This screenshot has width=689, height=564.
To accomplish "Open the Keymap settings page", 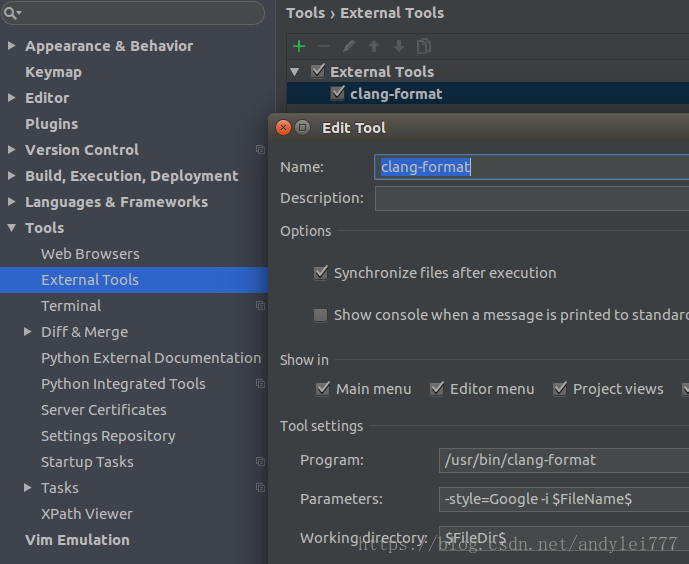I will (x=53, y=72).
